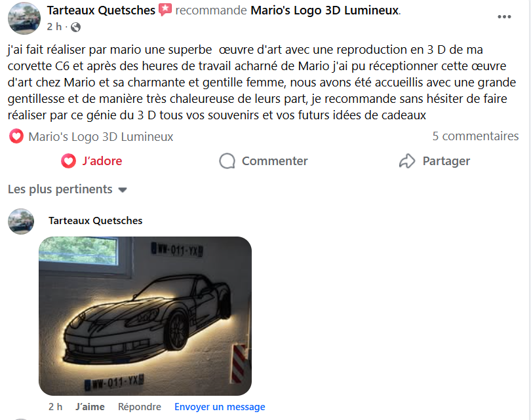Click the recommendation star badge icon
Viewport: 531px width, 420px height.
165,10
